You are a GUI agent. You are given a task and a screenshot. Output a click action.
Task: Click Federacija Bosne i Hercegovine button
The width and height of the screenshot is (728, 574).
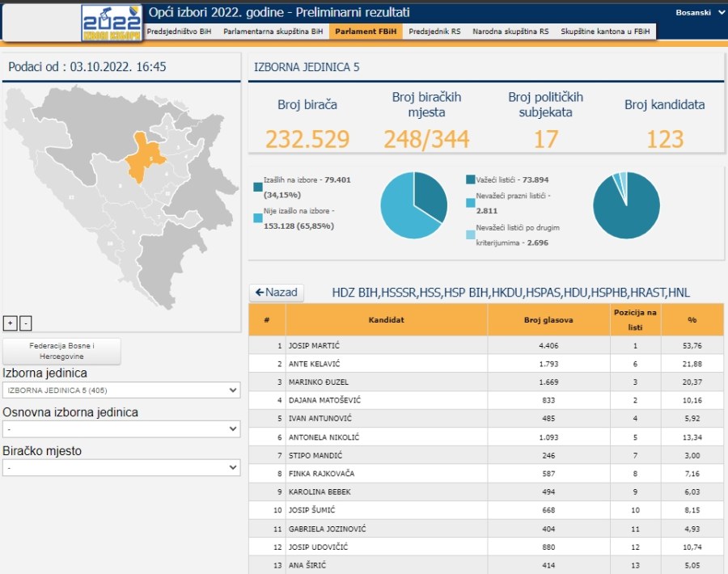(62, 351)
